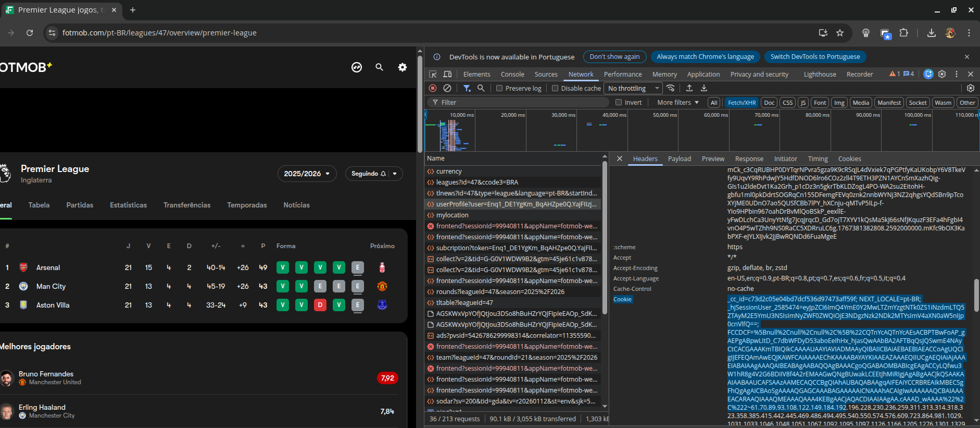This screenshot has height=428, width=980.
Task: Export the HAR file
Action: click(704, 88)
